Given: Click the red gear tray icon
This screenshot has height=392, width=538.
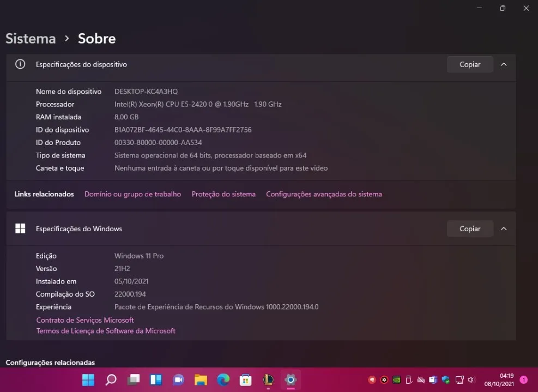Looking at the screenshot, I should 384,379.
